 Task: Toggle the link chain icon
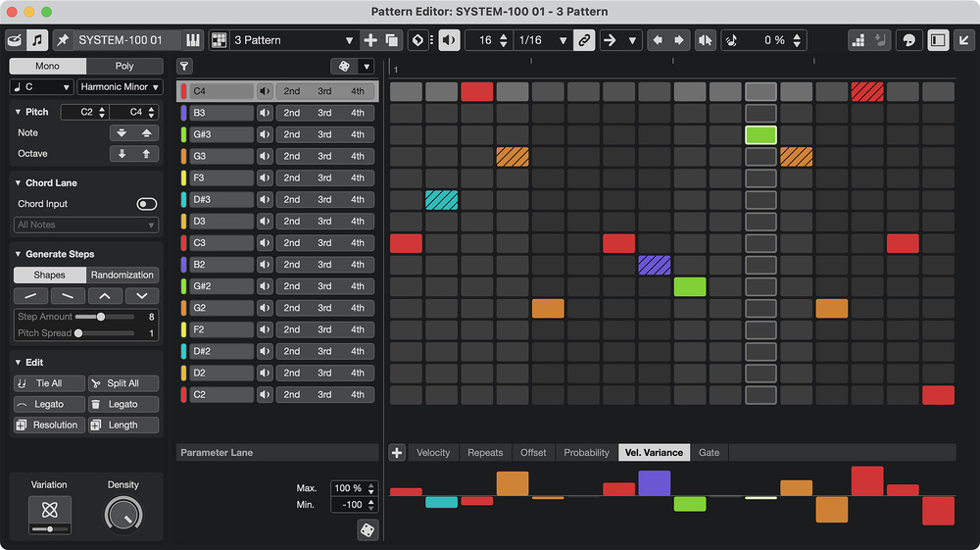(584, 40)
